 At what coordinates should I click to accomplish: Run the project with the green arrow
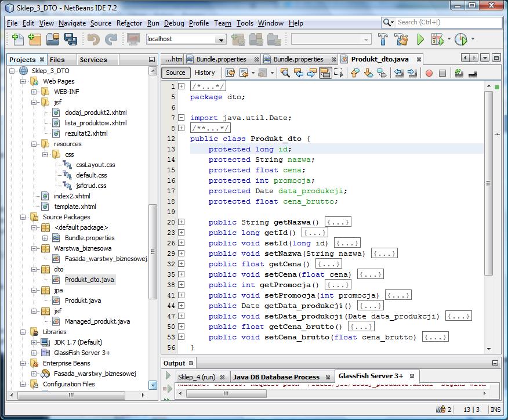coord(420,39)
